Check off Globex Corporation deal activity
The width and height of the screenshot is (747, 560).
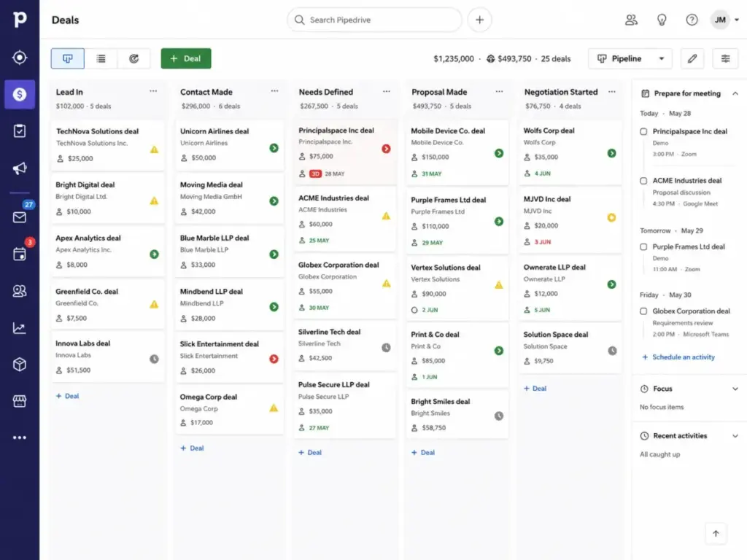(x=643, y=311)
